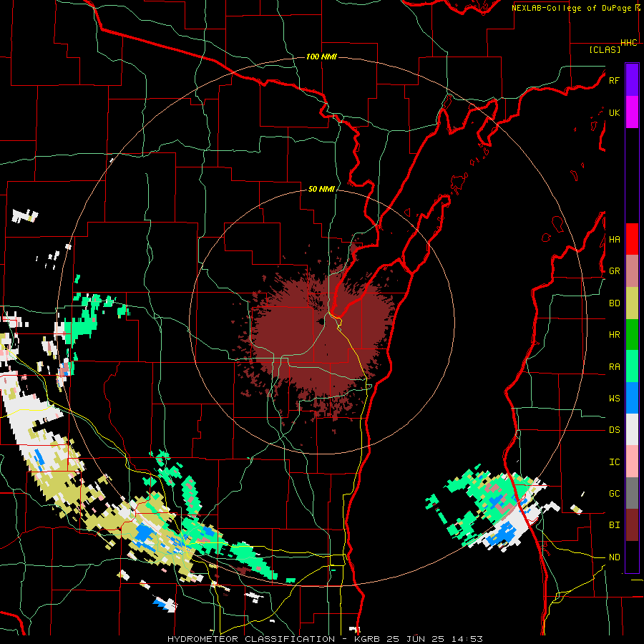Image resolution: width=644 pixels, height=644 pixels.
Task: Select the red HA color swatch
Action: click(x=632, y=239)
